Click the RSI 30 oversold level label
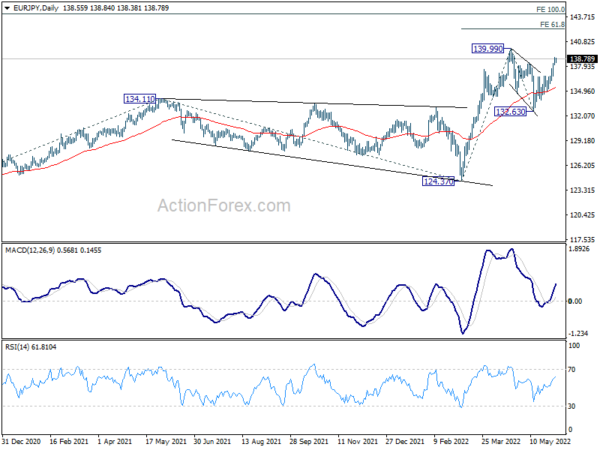The image size is (600, 450). point(572,406)
